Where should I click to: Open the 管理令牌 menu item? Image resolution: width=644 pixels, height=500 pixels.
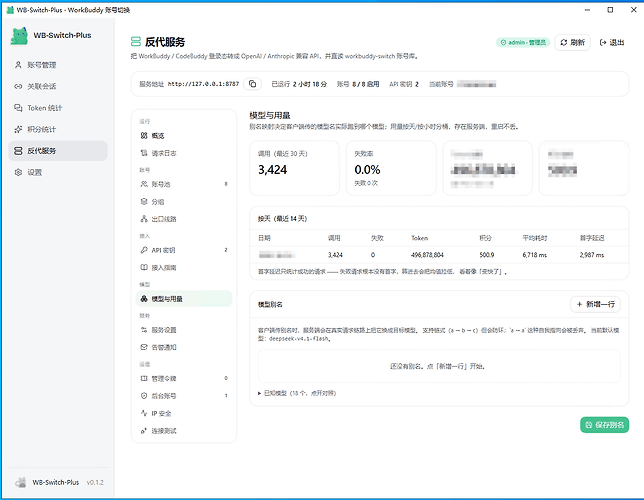184,378
